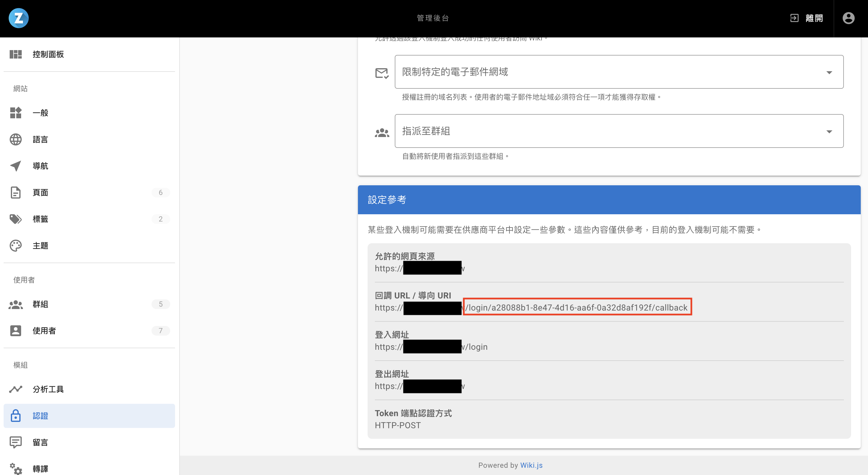Click the 標籤 tags icon
868x475 pixels.
tap(15, 219)
